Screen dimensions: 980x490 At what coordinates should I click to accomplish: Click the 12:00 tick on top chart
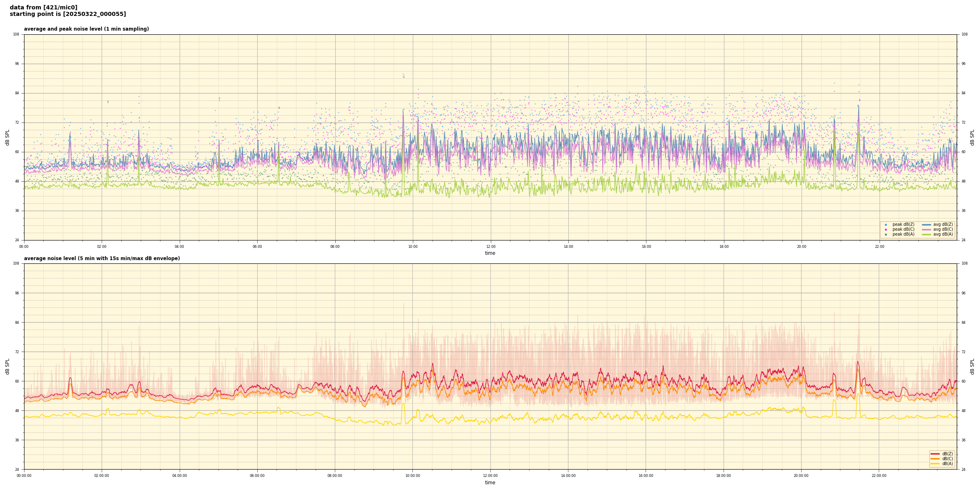point(490,247)
